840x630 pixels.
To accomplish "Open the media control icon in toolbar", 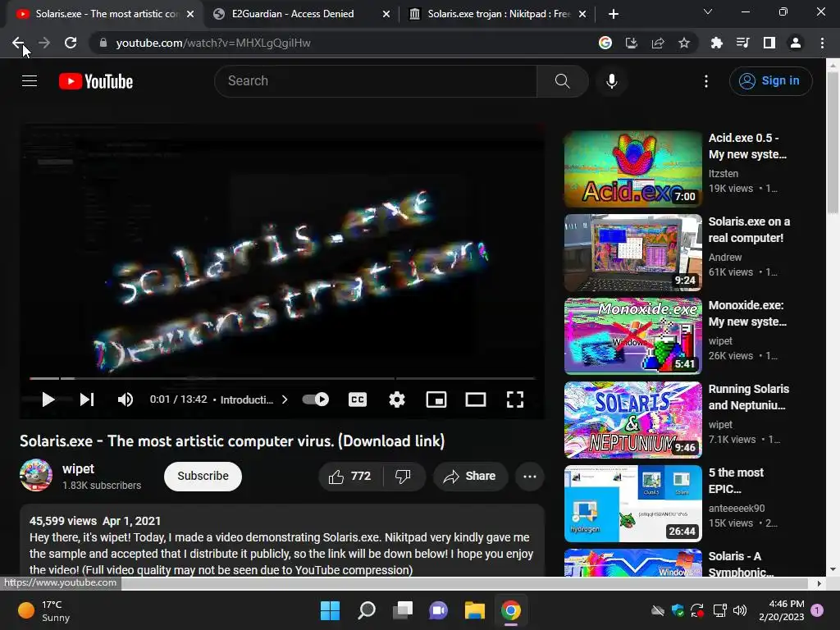I will (x=742, y=43).
